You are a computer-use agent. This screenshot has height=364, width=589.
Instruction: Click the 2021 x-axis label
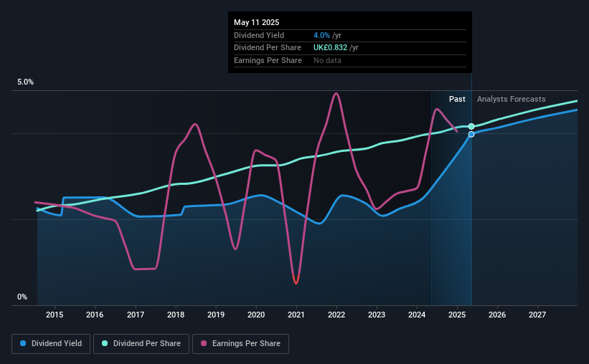296,315
